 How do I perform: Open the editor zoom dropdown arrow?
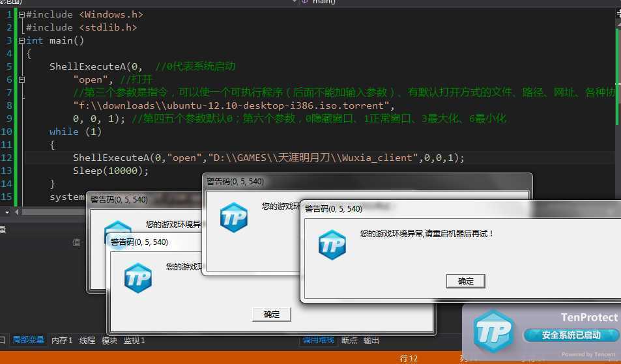7,212
